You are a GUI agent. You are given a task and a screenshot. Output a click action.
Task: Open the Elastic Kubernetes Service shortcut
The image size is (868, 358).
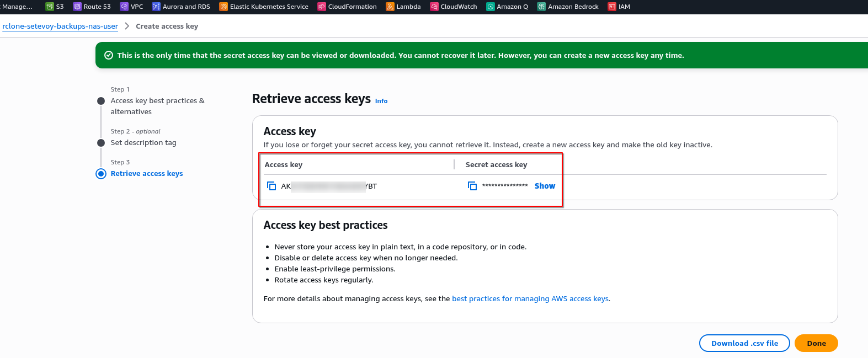click(223, 7)
